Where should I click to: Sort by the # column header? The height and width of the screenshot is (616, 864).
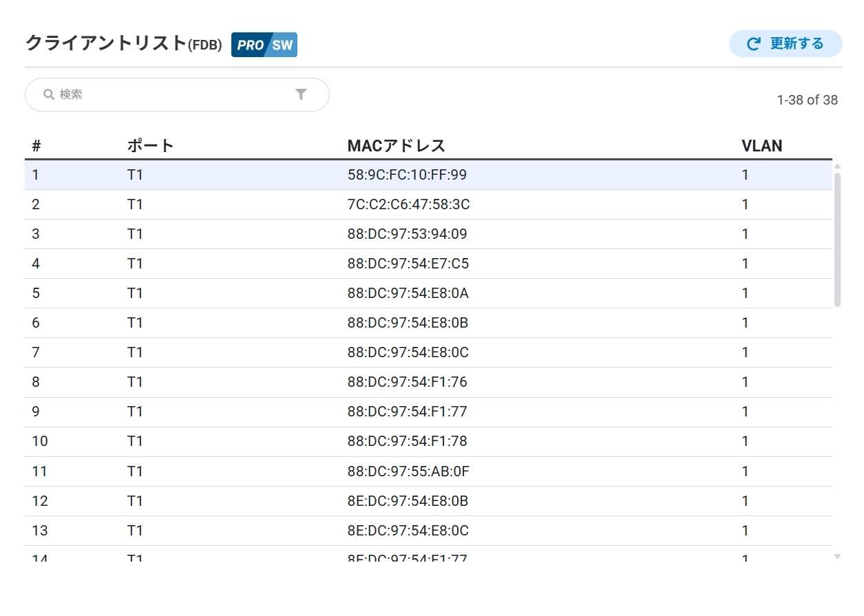(36, 146)
